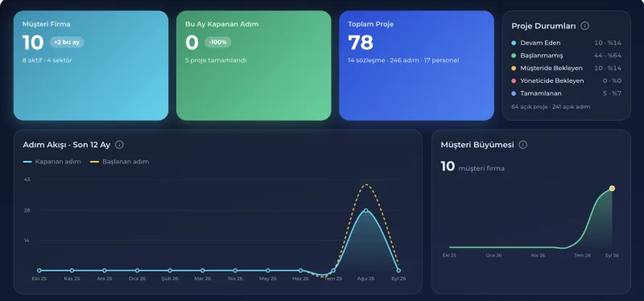Click the 5 proje tamamlandı text

click(216, 60)
